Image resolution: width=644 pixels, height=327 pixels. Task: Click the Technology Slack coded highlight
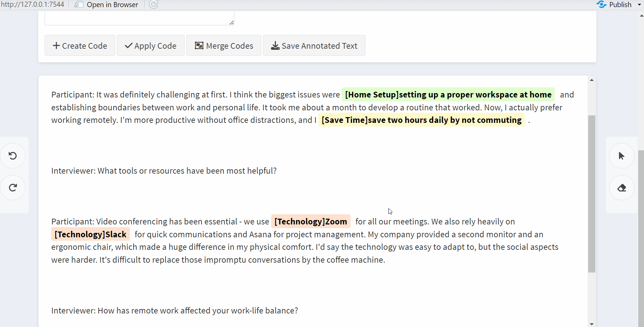coord(90,234)
